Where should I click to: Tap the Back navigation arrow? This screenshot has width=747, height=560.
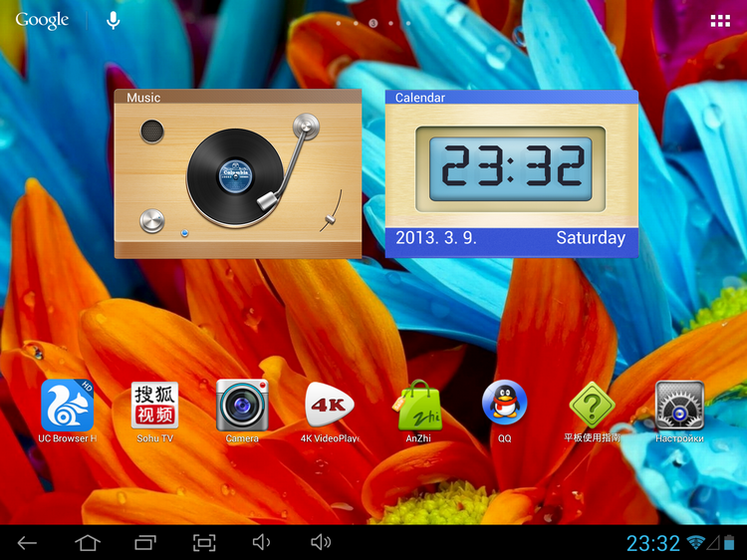(27, 542)
